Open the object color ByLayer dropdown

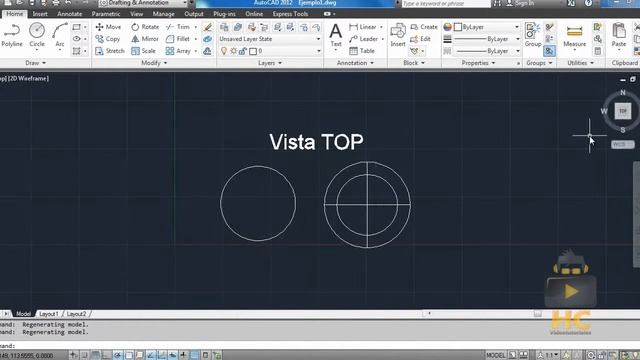487,27
